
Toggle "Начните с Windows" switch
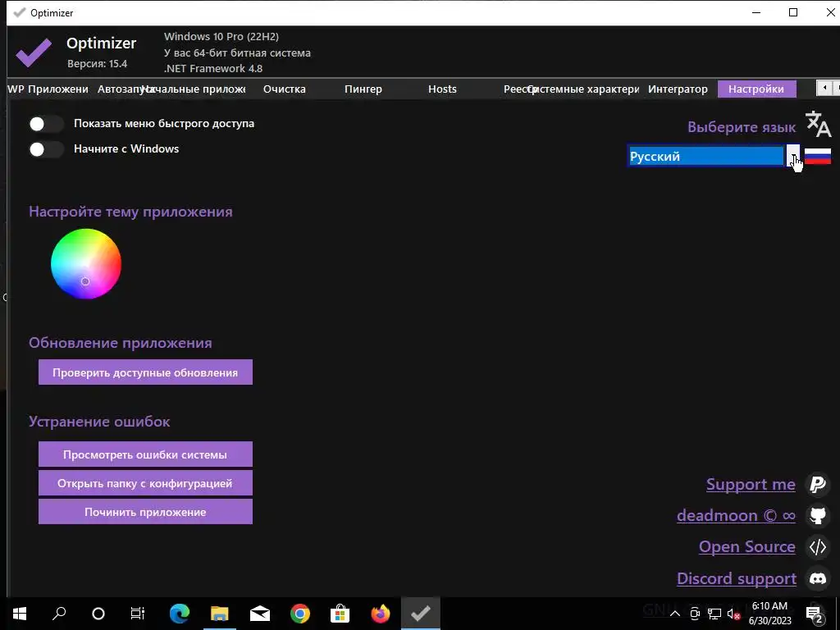point(46,149)
